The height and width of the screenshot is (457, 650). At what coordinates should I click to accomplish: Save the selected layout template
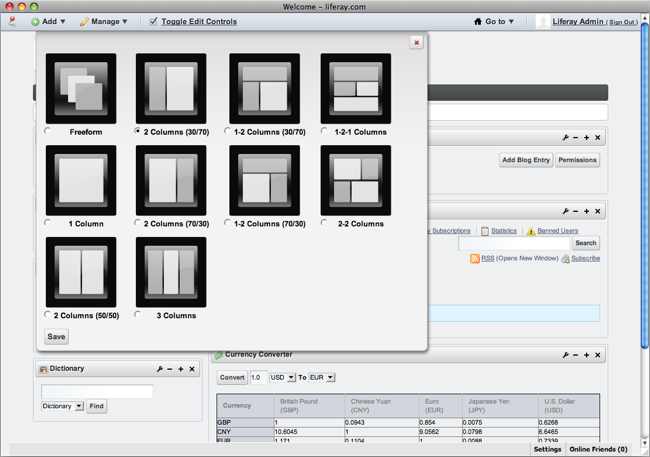[x=56, y=336]
